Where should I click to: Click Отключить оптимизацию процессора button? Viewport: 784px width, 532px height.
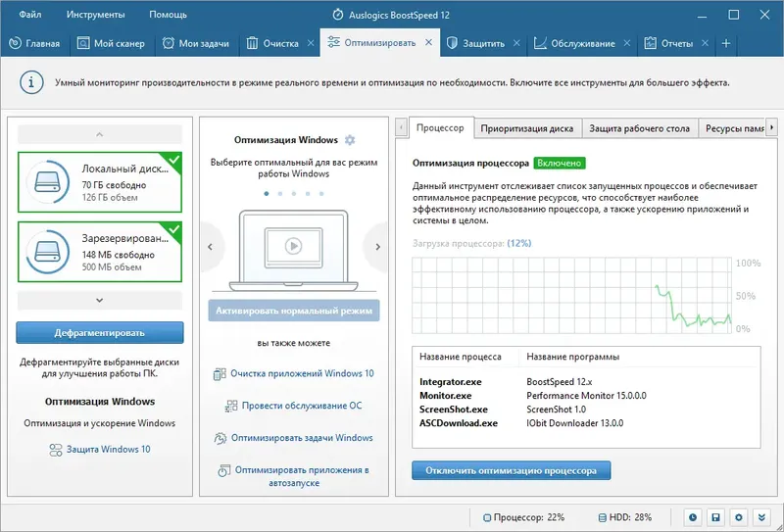pos(511,470)
